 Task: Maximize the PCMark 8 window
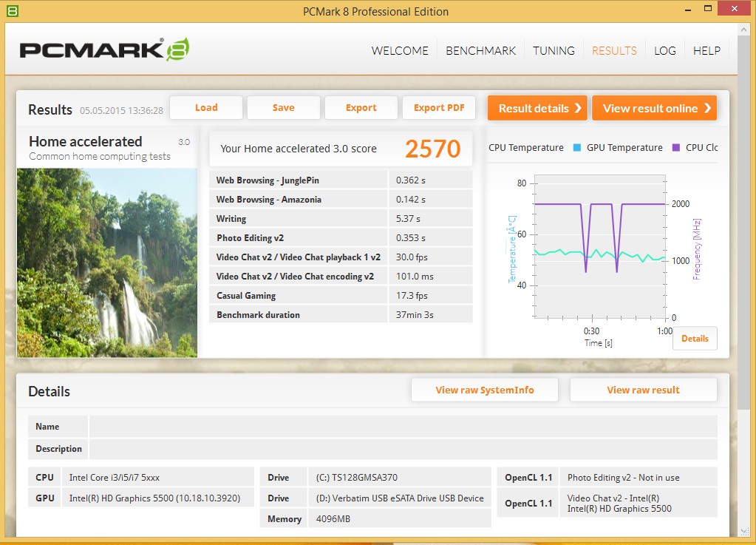click(x=708, y=9)
